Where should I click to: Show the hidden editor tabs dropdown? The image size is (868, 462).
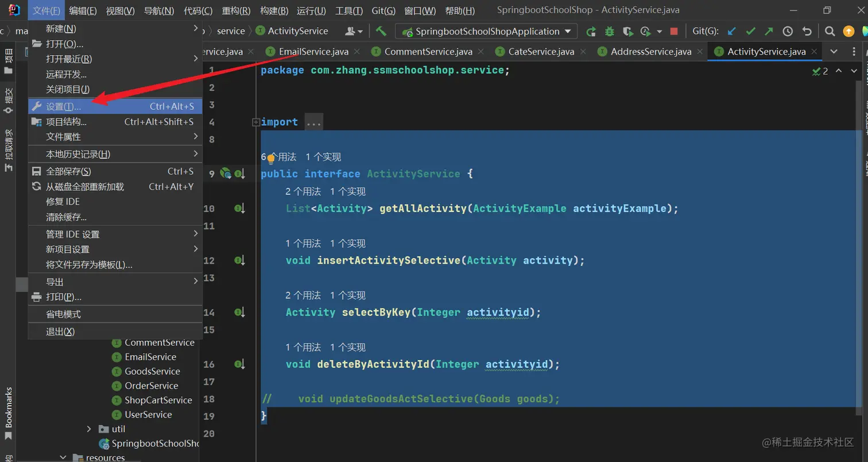point(834,52)
